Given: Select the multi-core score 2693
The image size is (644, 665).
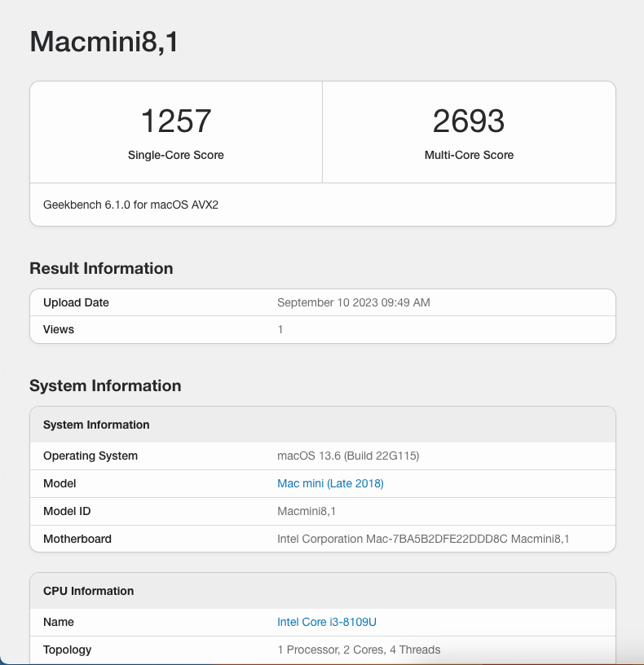Looking at the screenshot, I should [x=469, y=121].
